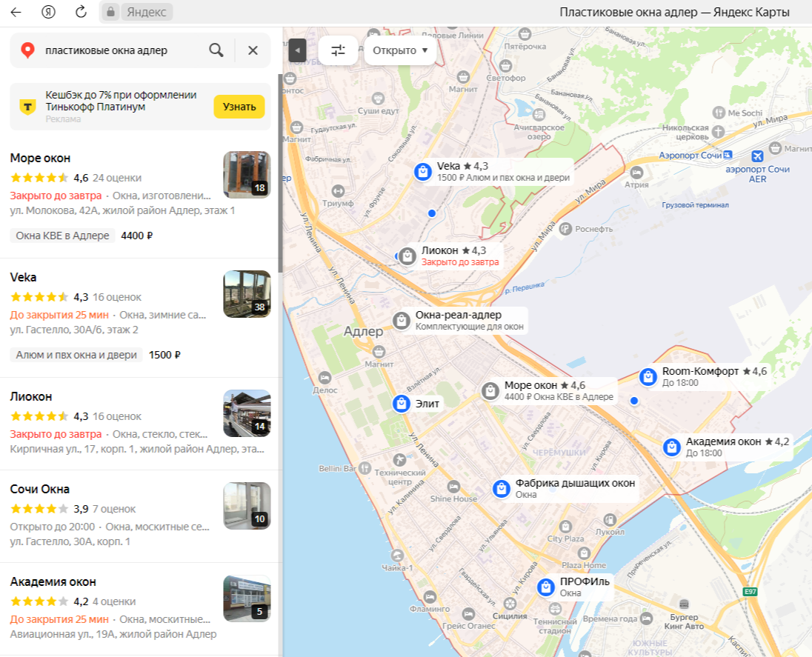Click the Технический центр map icon
Image resolution: width=812 pixels, height=657 pixels.
(x=399, y=460)
